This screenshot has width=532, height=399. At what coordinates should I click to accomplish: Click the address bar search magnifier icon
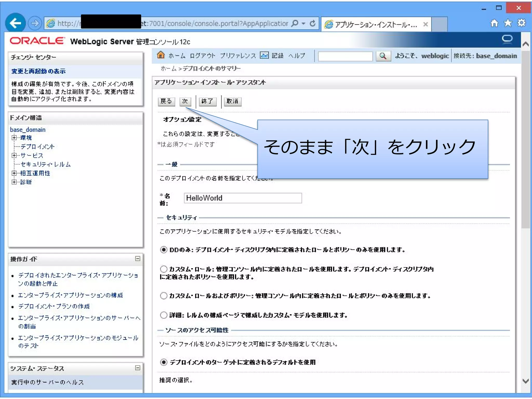[295, 23]
